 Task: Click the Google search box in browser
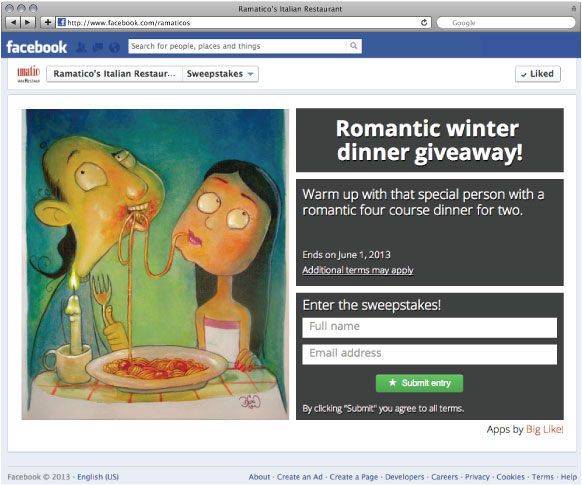(506, 23)
